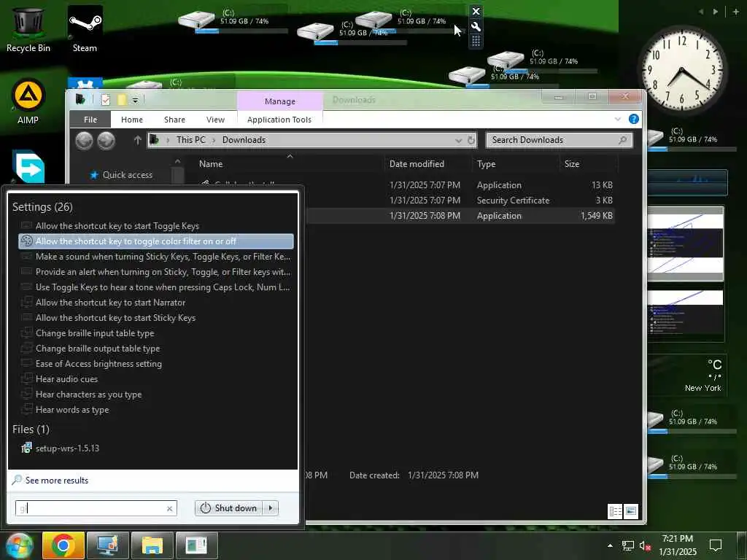Open Google Chrome from taskbar
The width and height of the screenshot is (747, 560).
pyautogui.click(x=63, y=545)
